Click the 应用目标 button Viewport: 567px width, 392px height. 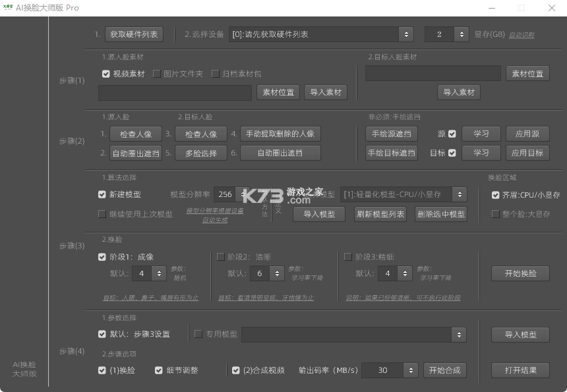527,153
